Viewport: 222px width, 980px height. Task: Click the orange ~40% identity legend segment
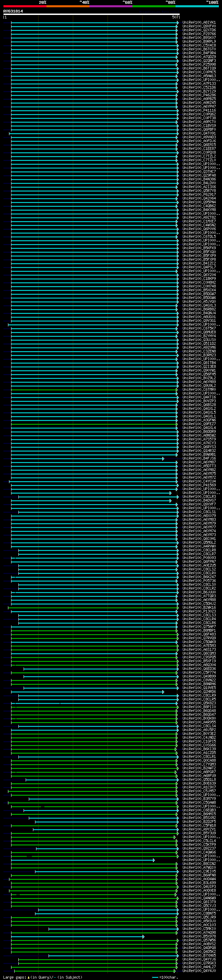coord(68,6)
